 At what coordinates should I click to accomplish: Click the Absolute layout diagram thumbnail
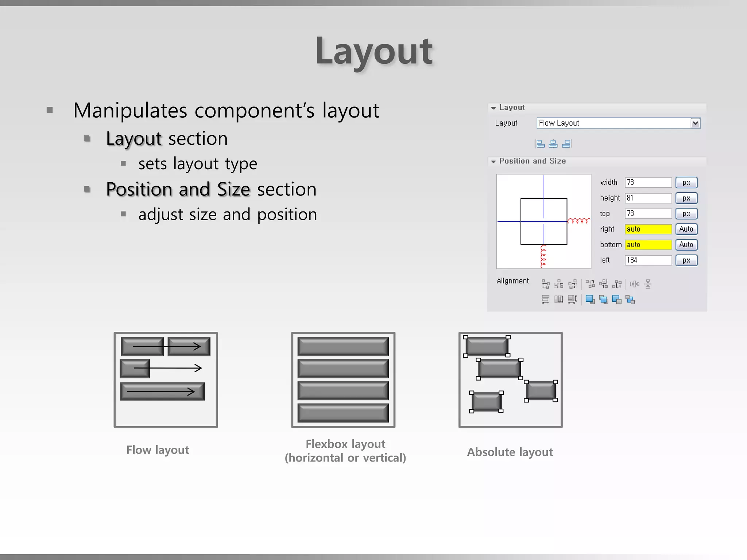510,380
